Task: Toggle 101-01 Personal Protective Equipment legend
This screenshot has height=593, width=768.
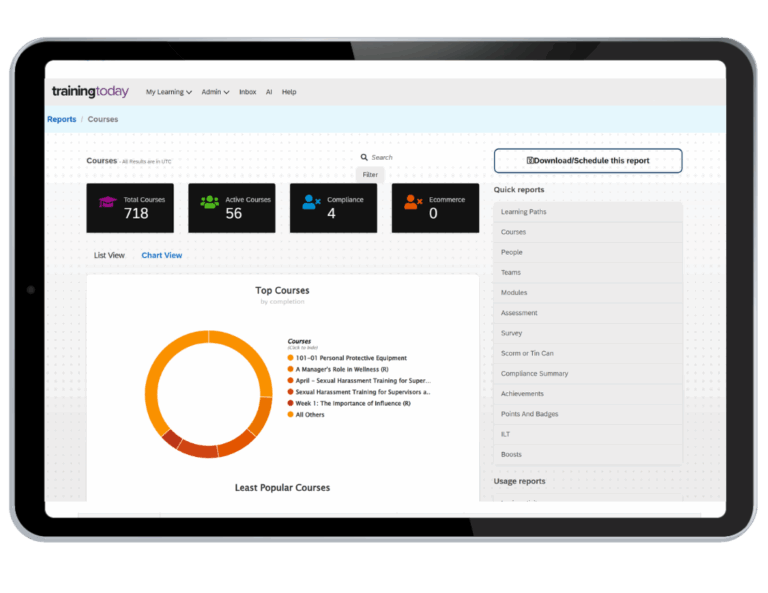Action: point(347,358)
